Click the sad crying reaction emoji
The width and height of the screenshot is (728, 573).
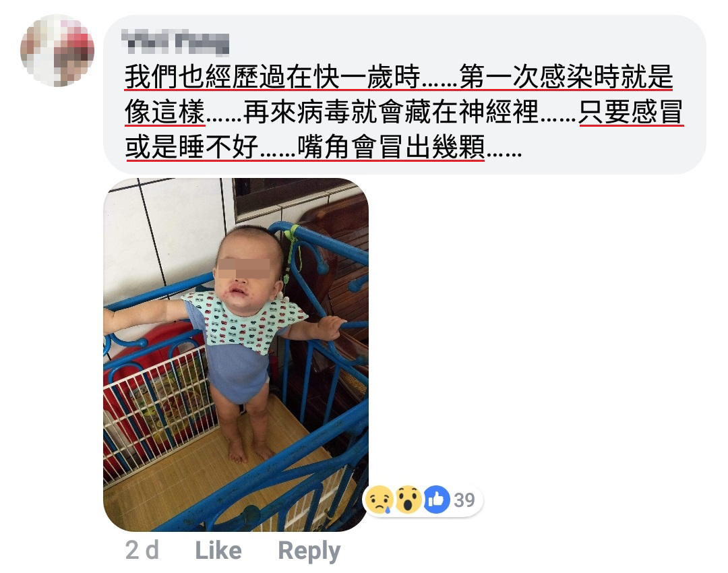click(x=380, y=500)
